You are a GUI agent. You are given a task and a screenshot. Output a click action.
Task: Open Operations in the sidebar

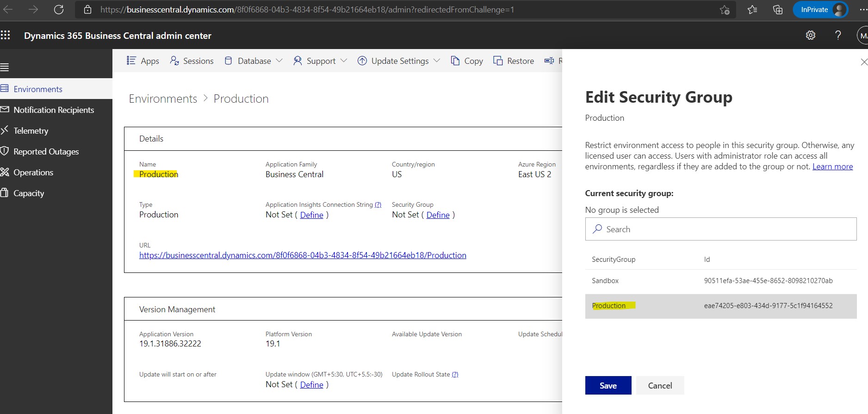coord(56,172)
